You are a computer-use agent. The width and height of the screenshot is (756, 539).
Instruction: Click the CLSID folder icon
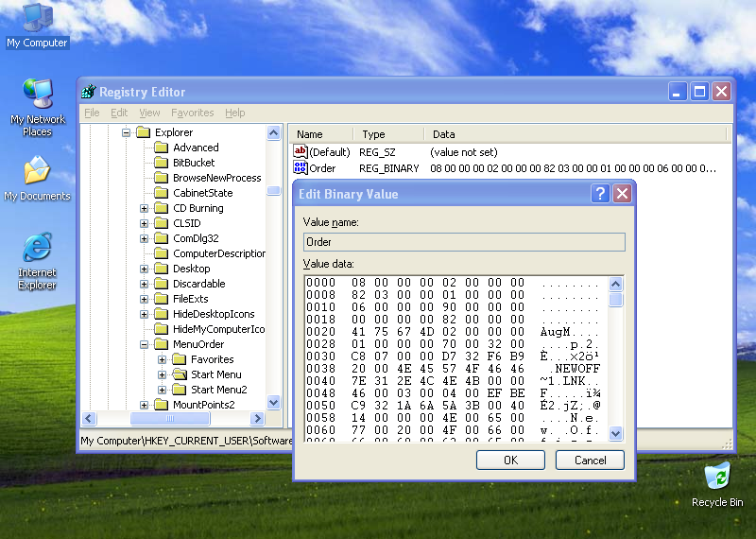point(161,223)
